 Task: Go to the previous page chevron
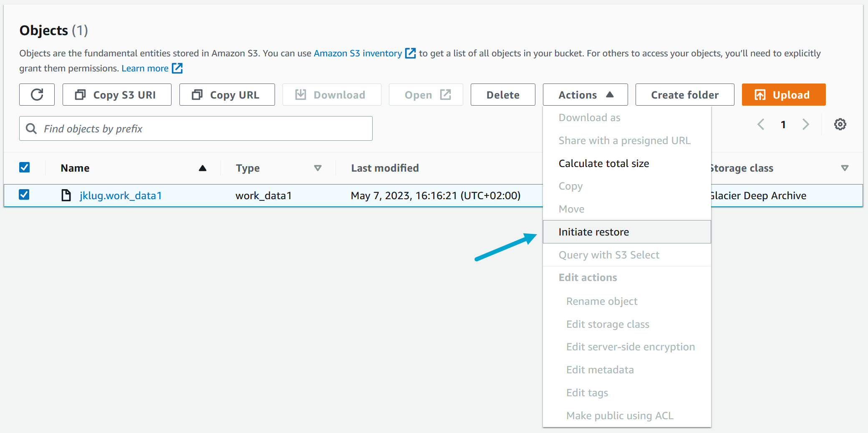coord(761,124)
